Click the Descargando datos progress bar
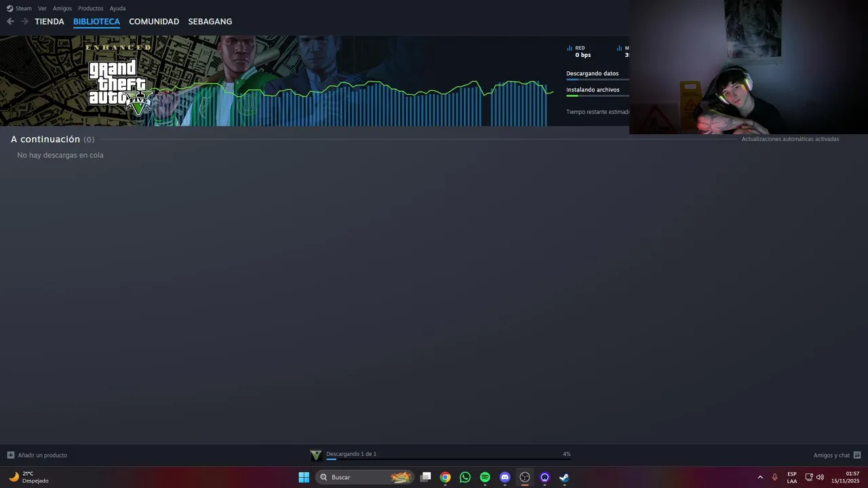868x488 pixels. point(597,79)
